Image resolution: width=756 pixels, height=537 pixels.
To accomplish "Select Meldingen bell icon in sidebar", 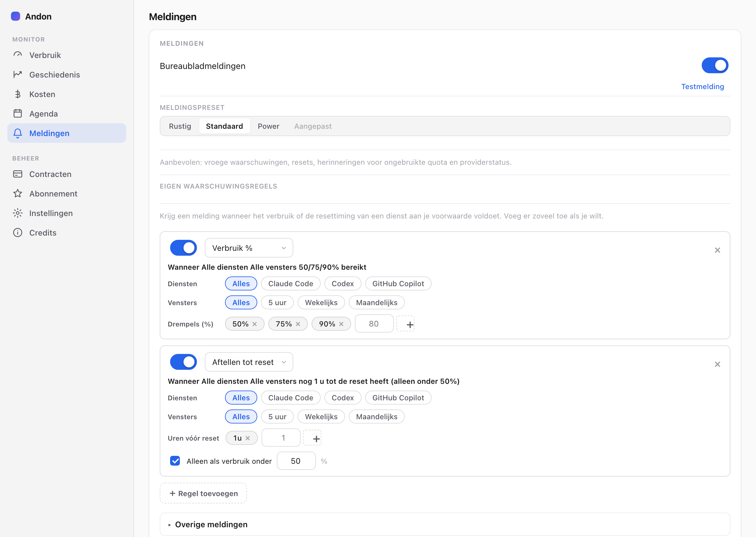I will point(18,133).
